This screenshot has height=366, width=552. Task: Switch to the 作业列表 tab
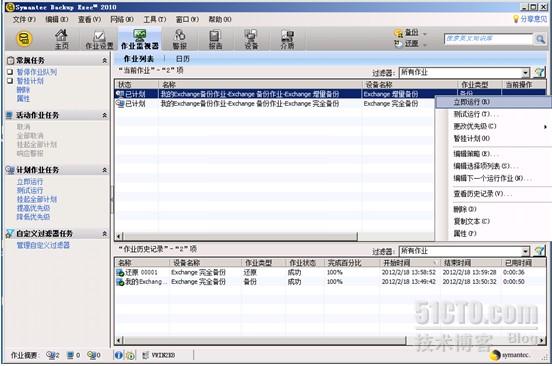139,59
